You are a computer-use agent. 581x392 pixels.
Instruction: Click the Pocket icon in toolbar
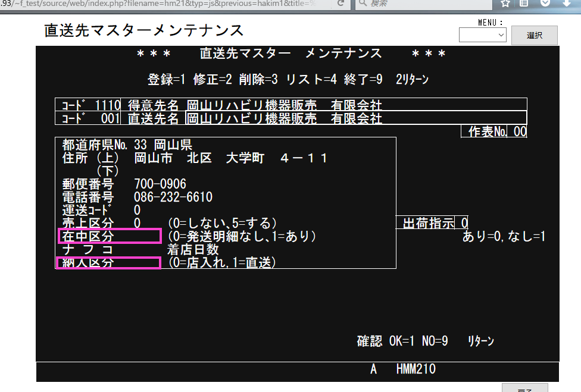545,3
